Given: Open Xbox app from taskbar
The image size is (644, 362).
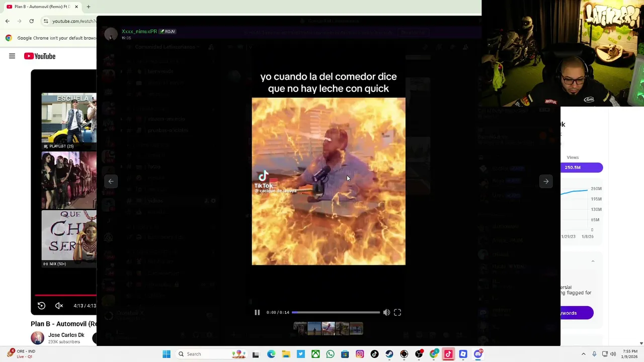Looking at the screenshot, I should pos(315,354).
